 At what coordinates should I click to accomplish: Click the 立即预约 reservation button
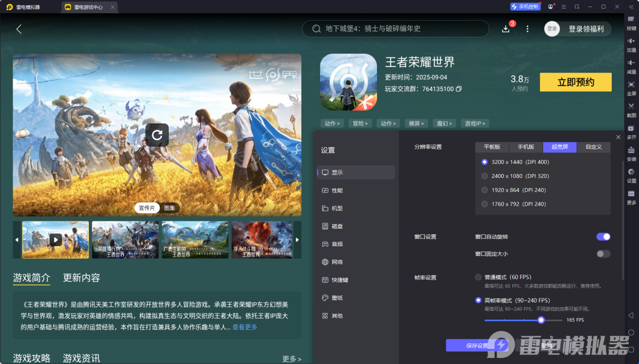point(575,82)
